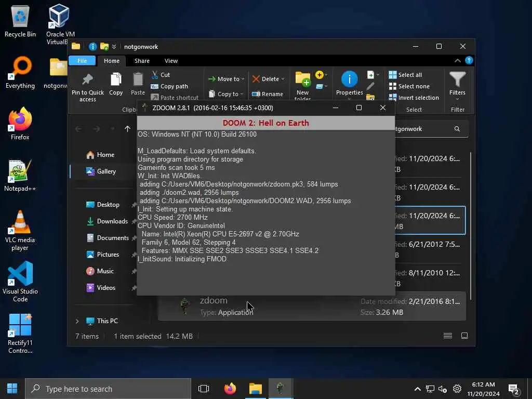Open Move to dropdown
The image size is (532, 399).
click(227, 79)
